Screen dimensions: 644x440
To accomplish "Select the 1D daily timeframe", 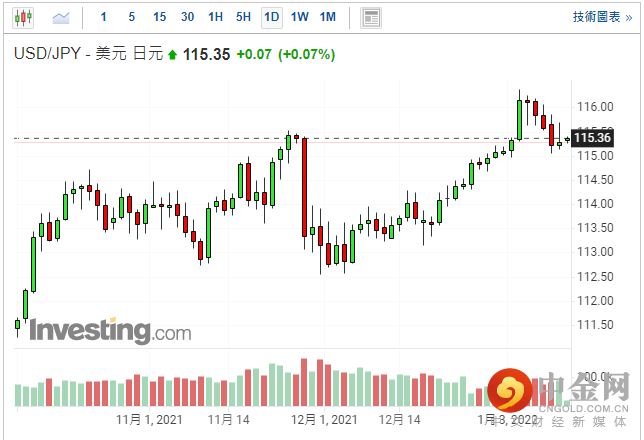I will point(271,18).
